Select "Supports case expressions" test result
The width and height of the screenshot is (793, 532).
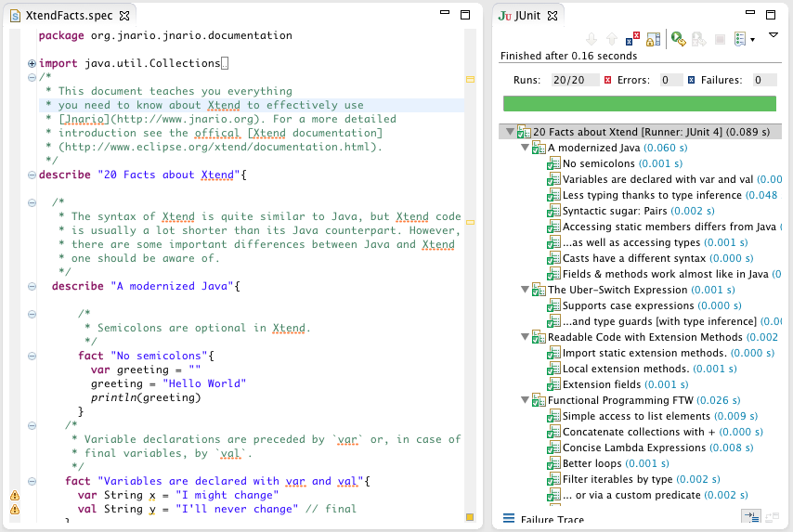644,305
